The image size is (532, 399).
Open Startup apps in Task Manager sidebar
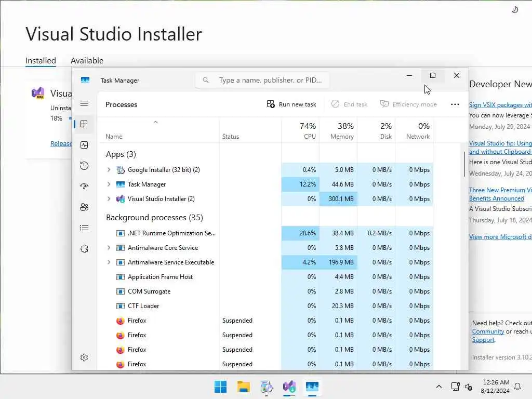pos(84,187)
